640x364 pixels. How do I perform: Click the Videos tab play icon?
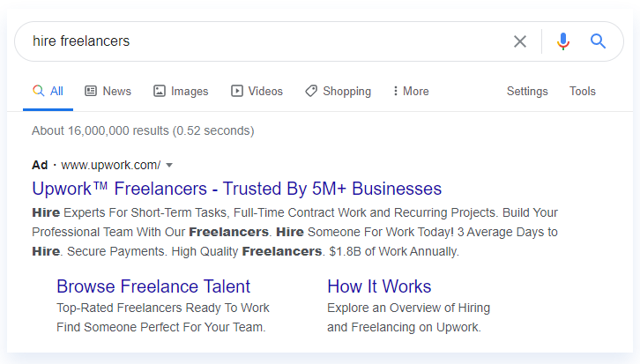(237, 91)
